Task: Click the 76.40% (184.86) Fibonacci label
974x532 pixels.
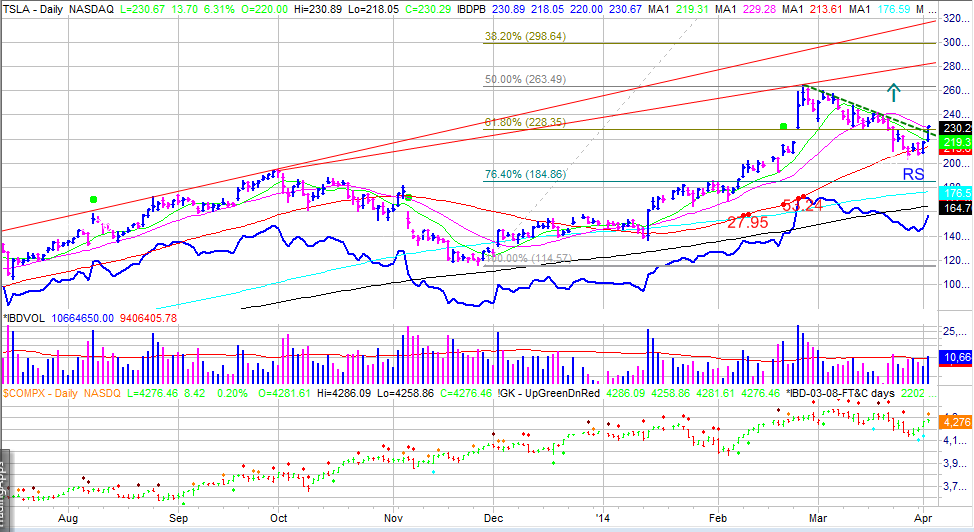Action: tap(525, 175)
